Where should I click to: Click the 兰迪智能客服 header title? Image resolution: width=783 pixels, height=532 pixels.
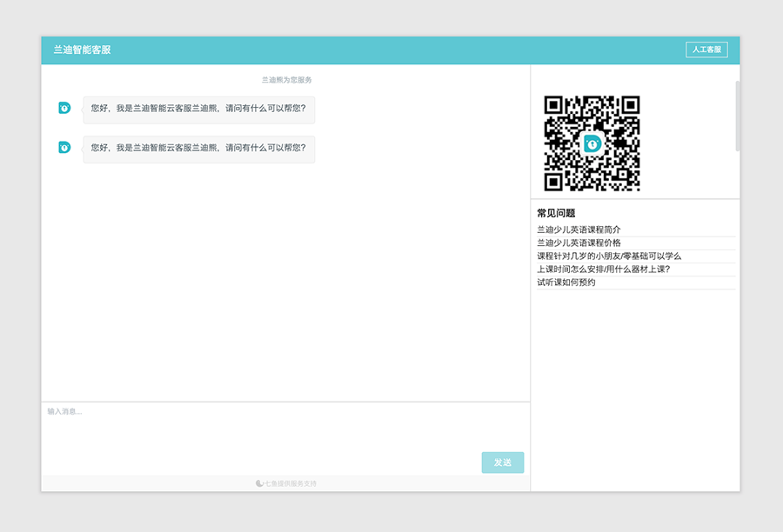83,50
